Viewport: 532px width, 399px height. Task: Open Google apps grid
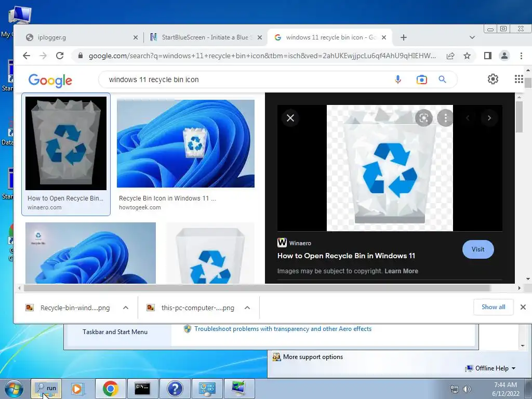click(x=518, y=79)
